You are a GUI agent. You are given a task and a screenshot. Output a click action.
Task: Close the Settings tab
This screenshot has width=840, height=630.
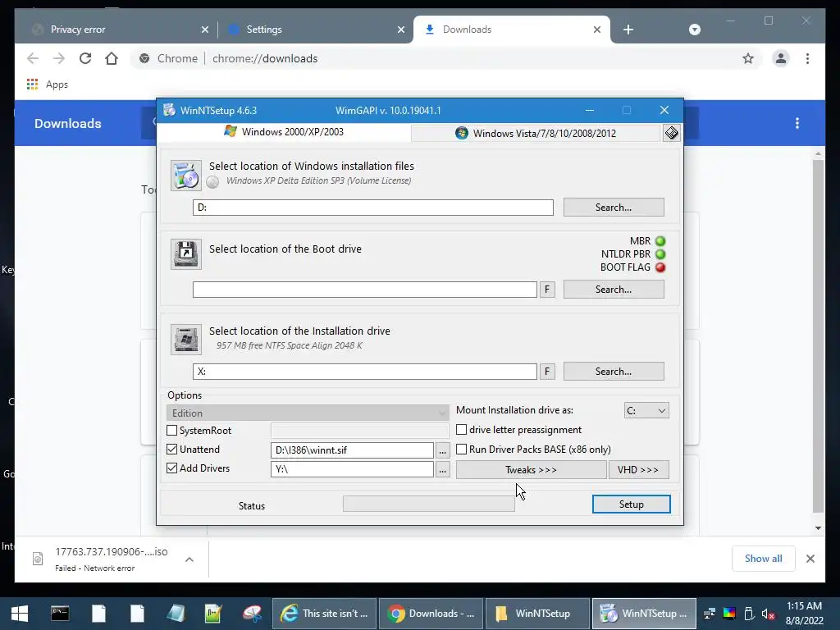click(x=400, y=30)
